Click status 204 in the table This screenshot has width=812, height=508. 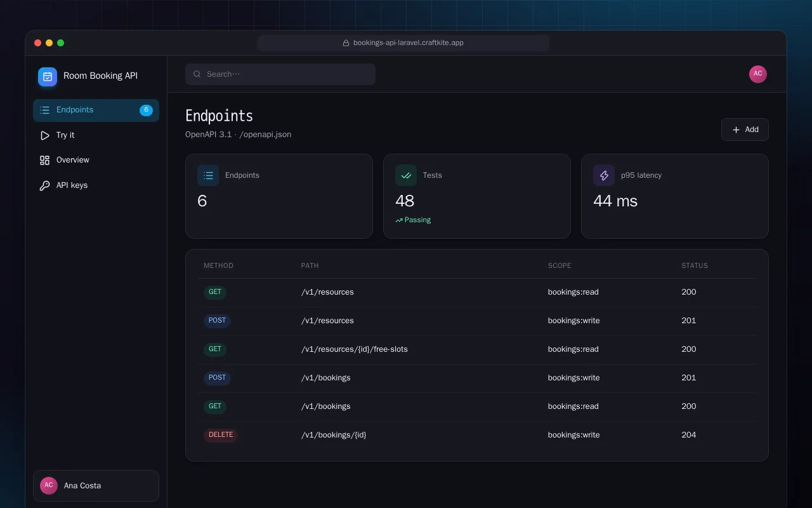coord(689,435)
